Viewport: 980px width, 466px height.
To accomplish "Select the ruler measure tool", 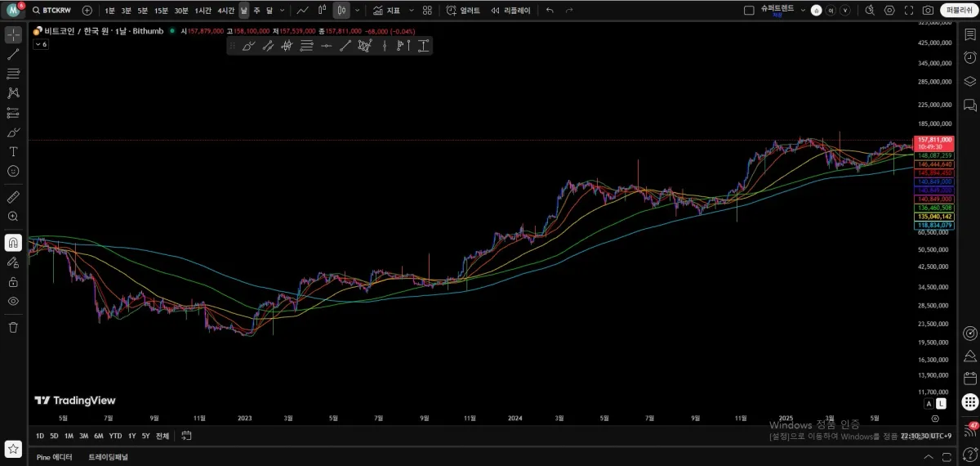I will (x=13, y=197).
